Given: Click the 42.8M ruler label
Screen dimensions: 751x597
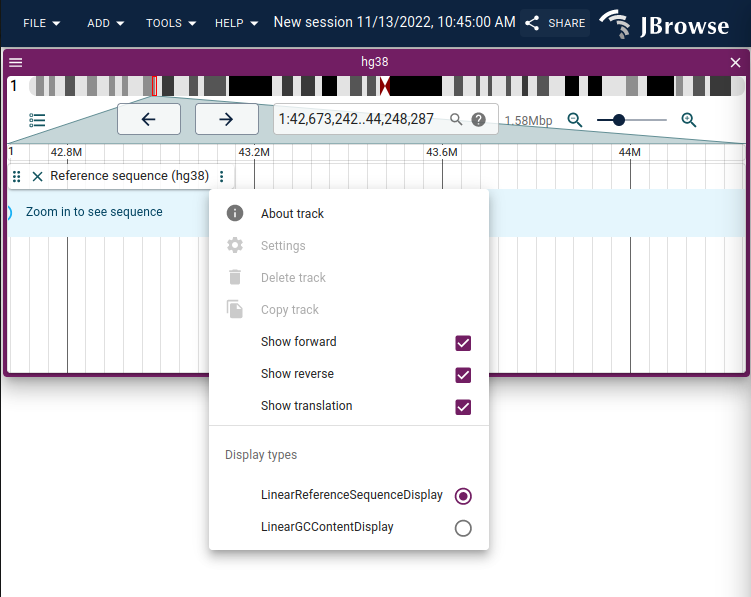Looking at the screenshot, I should coord(66,152).
